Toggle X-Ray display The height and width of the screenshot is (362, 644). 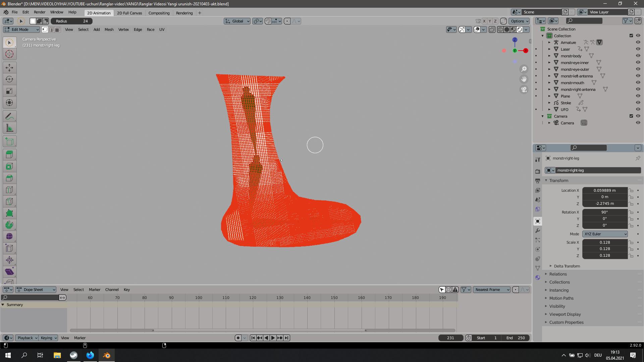click(492, 29)
